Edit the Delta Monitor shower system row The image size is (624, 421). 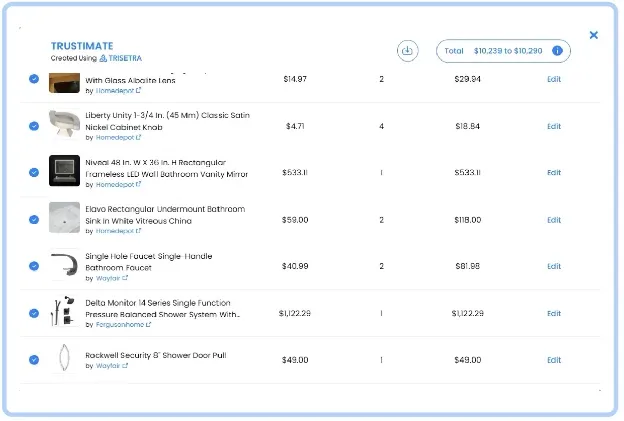point(554,313)
